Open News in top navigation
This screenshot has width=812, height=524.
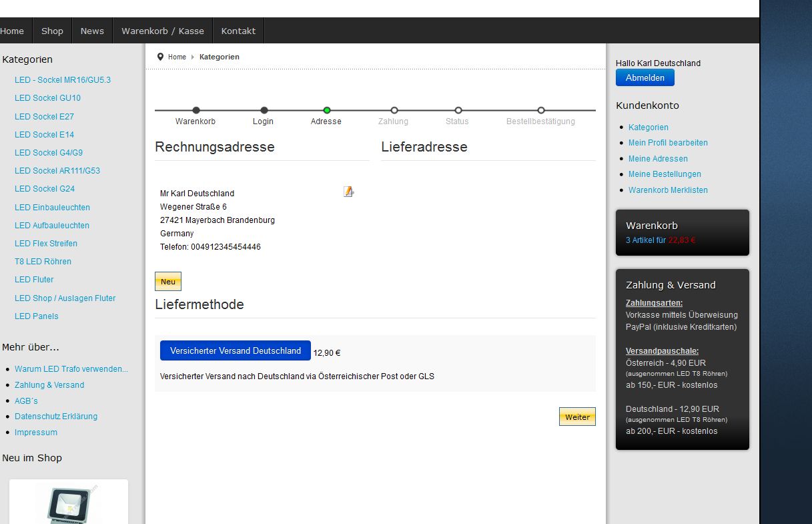[92, 31]
